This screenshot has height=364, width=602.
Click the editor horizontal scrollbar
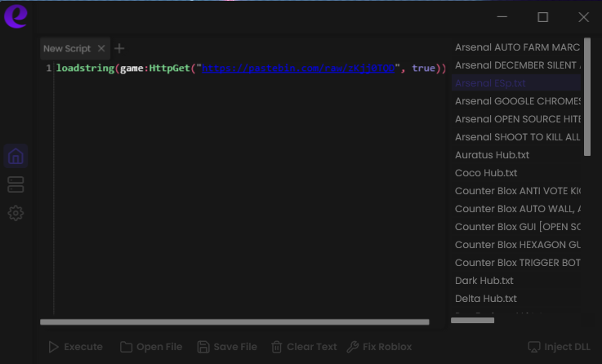(234, 322)
